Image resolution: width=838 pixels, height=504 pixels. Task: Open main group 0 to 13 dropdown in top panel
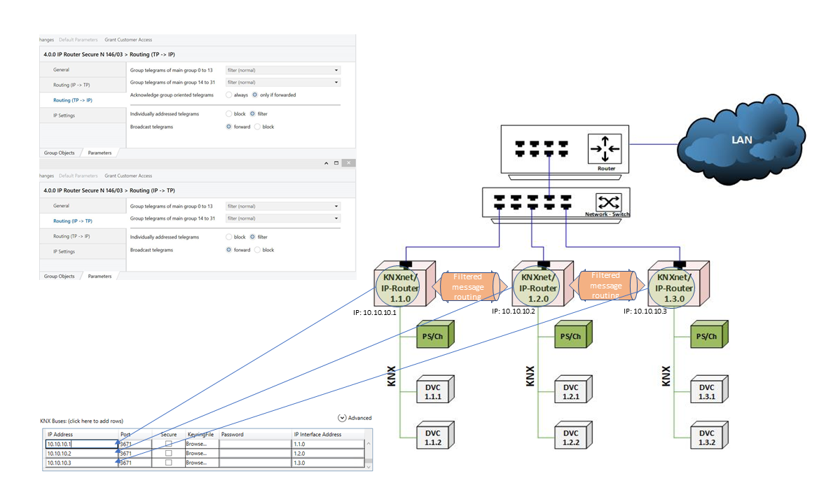(x=283, y=70)
